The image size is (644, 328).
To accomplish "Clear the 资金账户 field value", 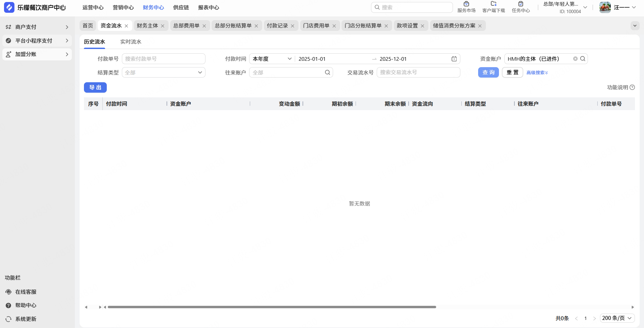I will [x=575, y=59].
